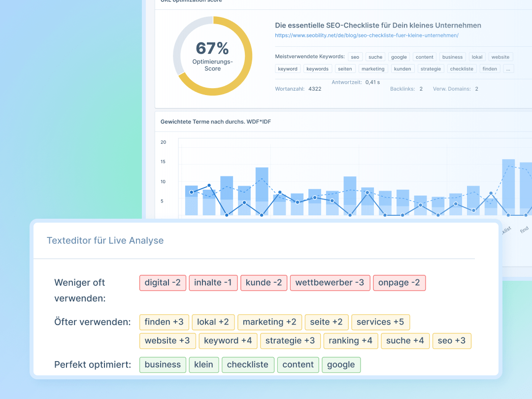Select 'business' tag under Meistverwendete Keywords

452,57
